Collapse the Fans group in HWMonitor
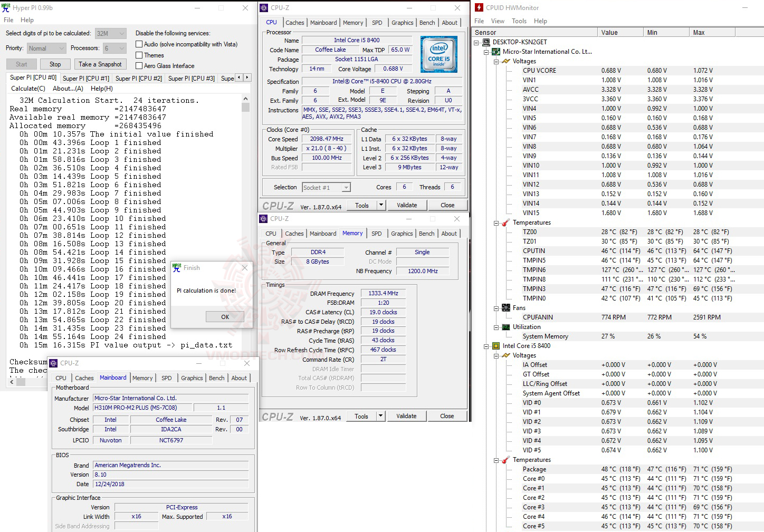 click(496, 308)
